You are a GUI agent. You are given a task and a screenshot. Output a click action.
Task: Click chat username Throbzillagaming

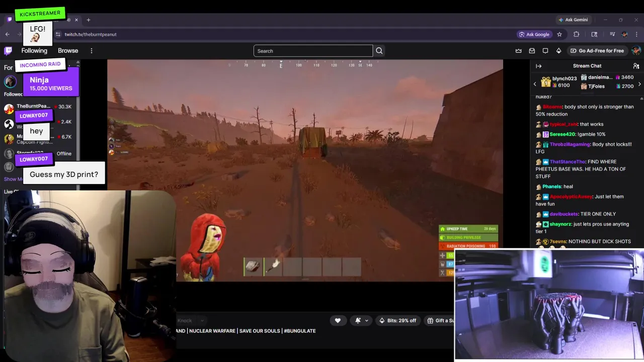pos(570,144)
